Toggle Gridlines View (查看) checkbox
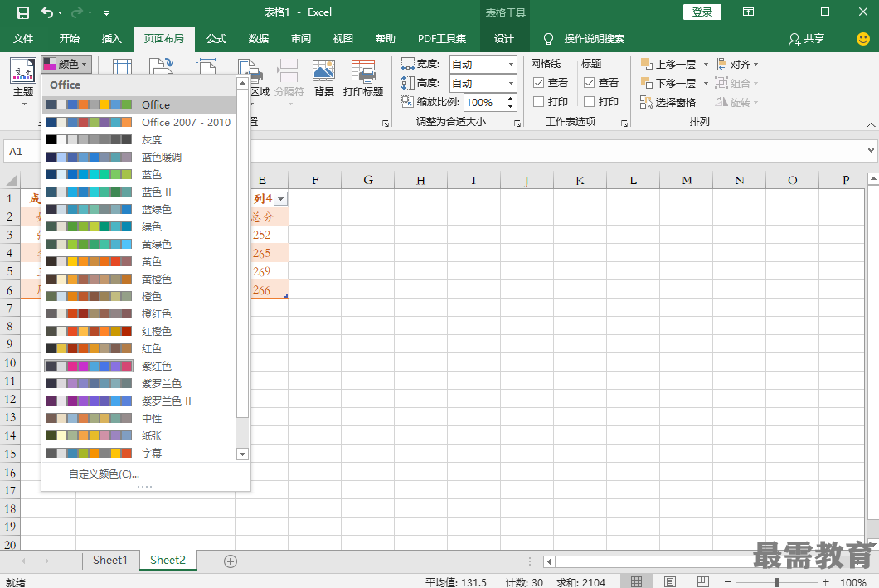The image size is (879, 588). 539,83
